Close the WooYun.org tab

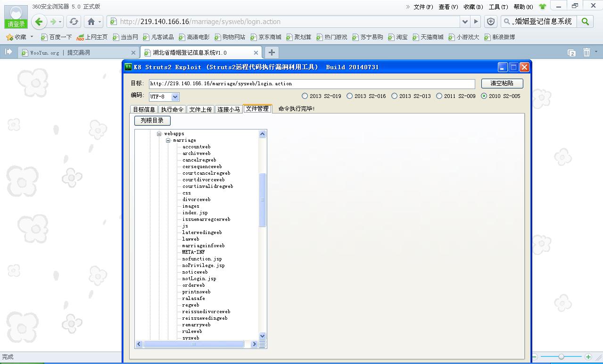(x=133, y=53)
